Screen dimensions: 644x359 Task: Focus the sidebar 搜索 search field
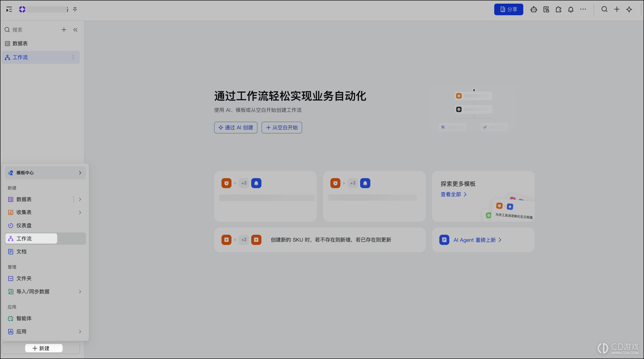coord(30,30)
